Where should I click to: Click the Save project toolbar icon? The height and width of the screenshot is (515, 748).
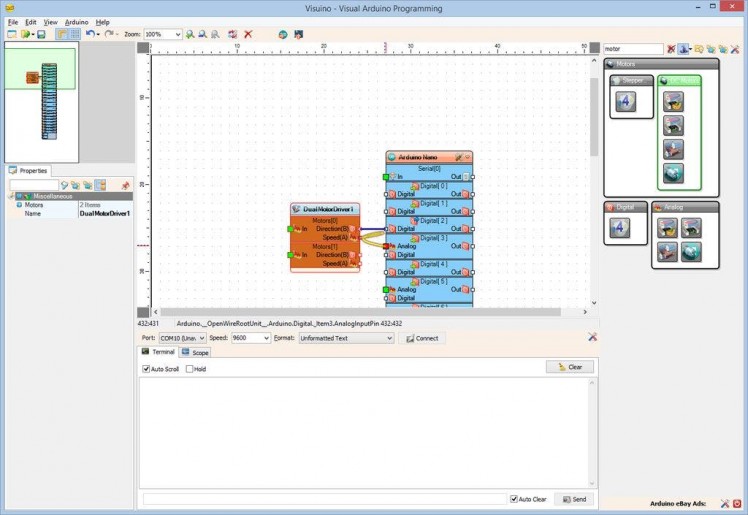[x=41, y=34]
